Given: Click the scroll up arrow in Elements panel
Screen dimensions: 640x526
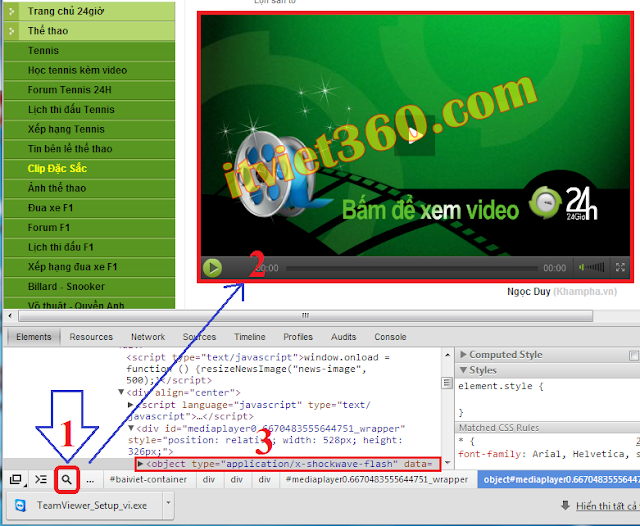Looking at the screenshot, I should click(x=447, y=355).
